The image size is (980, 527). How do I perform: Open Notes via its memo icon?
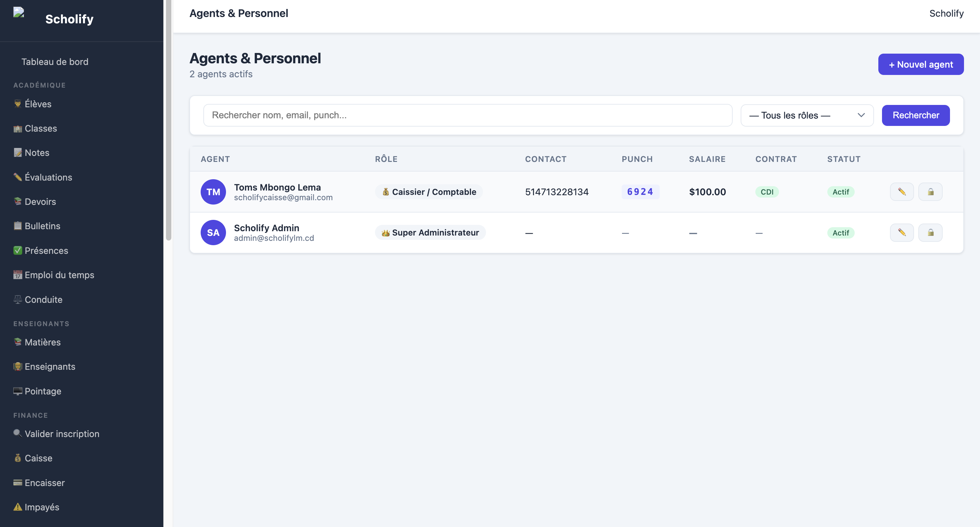point(17,153)
